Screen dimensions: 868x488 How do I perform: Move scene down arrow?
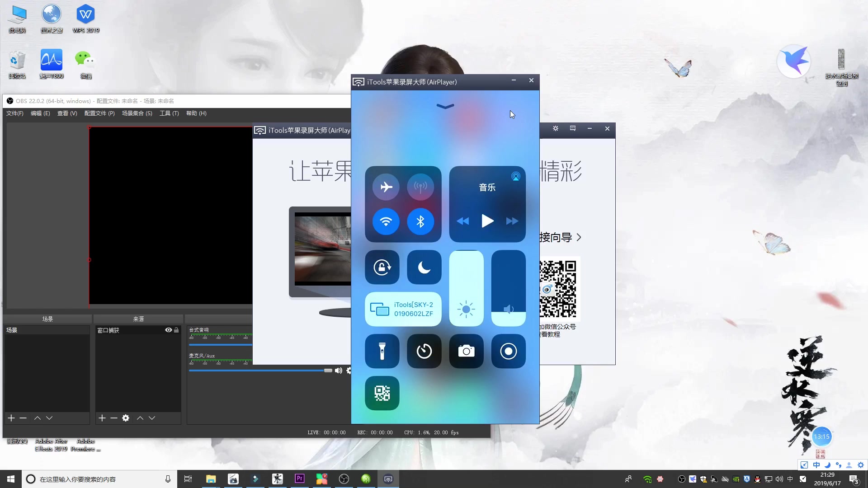49,418
